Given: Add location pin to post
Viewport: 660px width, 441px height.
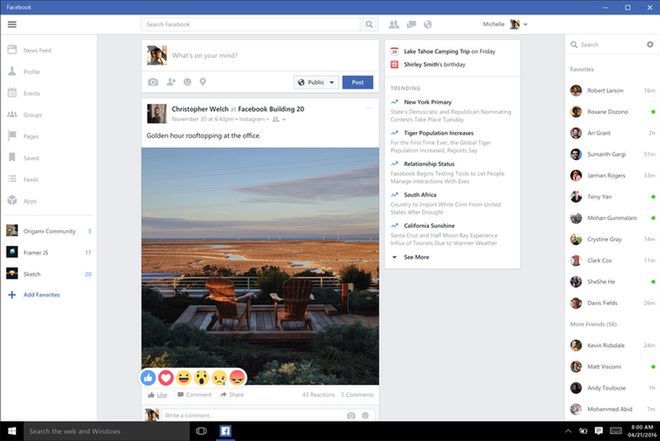Looking at the screenshot, I should click(x=203, y=82).
